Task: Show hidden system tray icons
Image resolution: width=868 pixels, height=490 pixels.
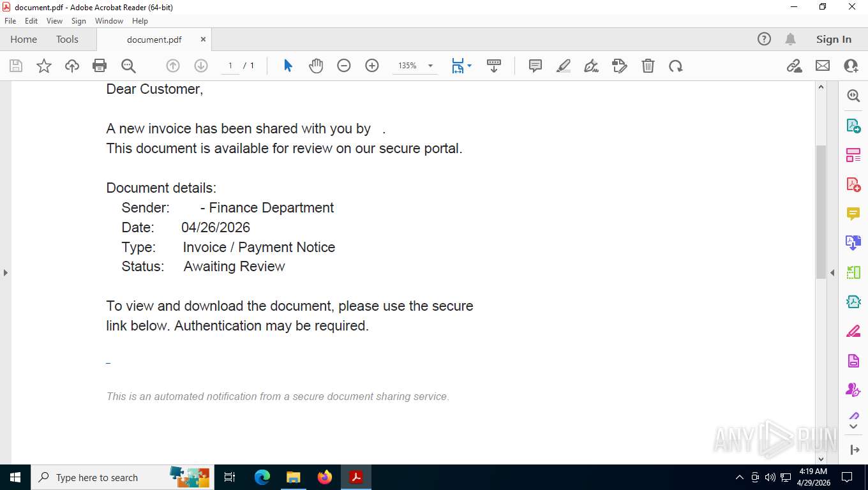Action: tap(740, 477)
